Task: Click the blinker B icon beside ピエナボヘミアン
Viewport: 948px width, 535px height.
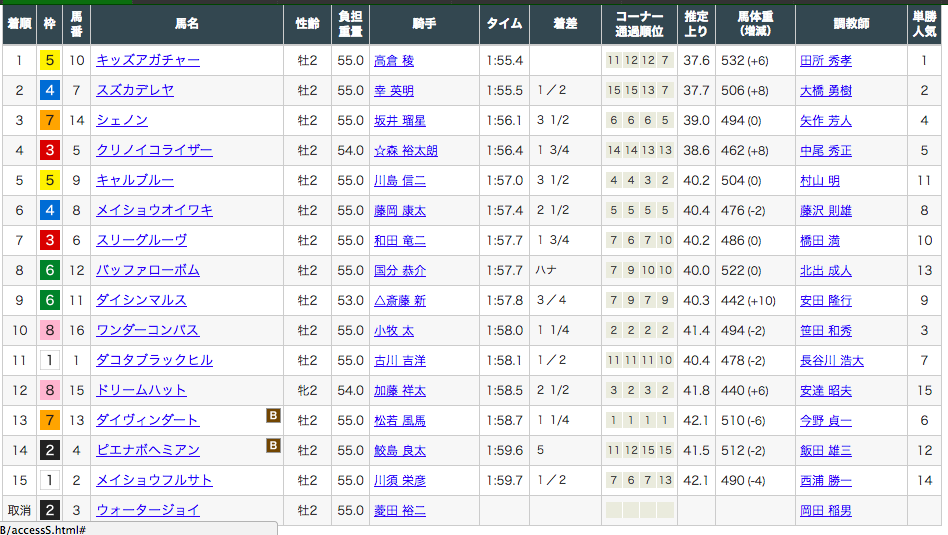Action: pyautogui.click(x=273, y=446)
